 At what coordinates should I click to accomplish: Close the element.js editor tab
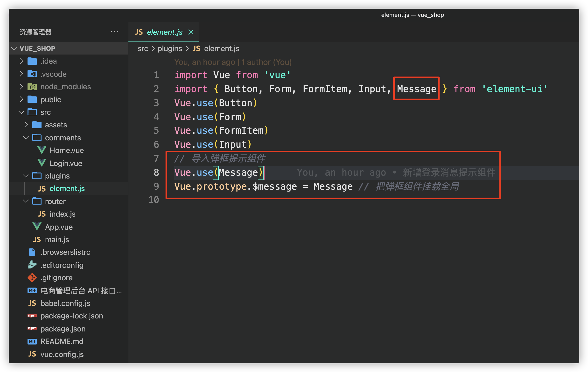coord(191,32)
